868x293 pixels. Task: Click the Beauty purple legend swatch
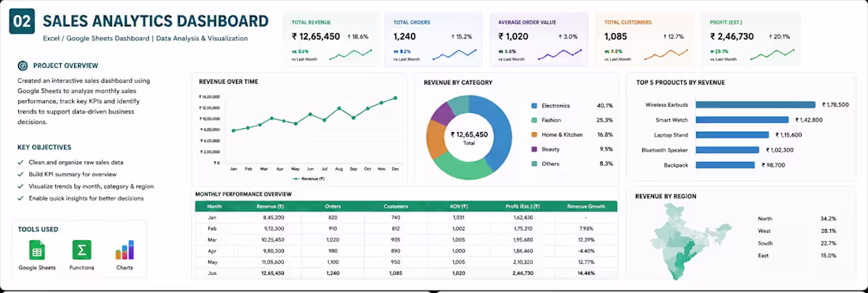pos(534,149)
